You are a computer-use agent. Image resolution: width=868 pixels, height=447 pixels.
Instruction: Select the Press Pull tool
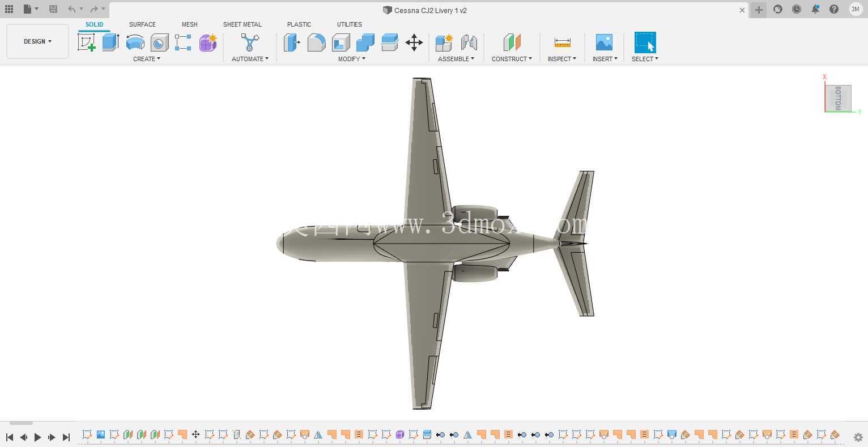(292, 42)
